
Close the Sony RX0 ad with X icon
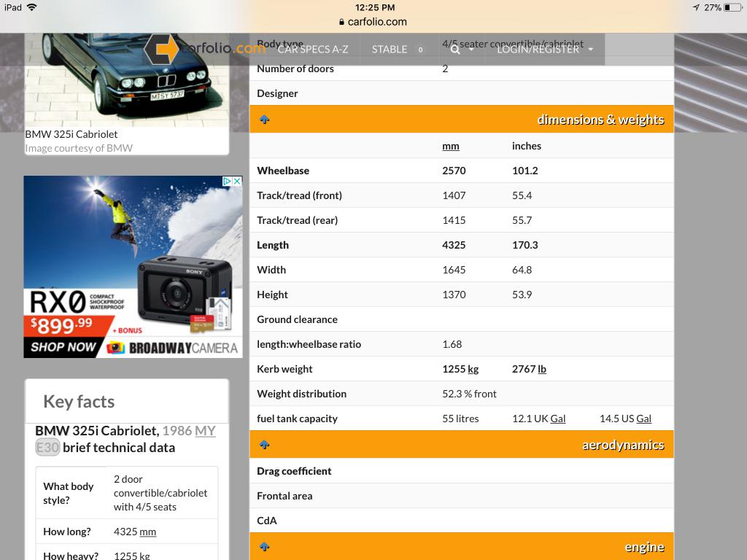pyautogui.click(x=237, y=182)
